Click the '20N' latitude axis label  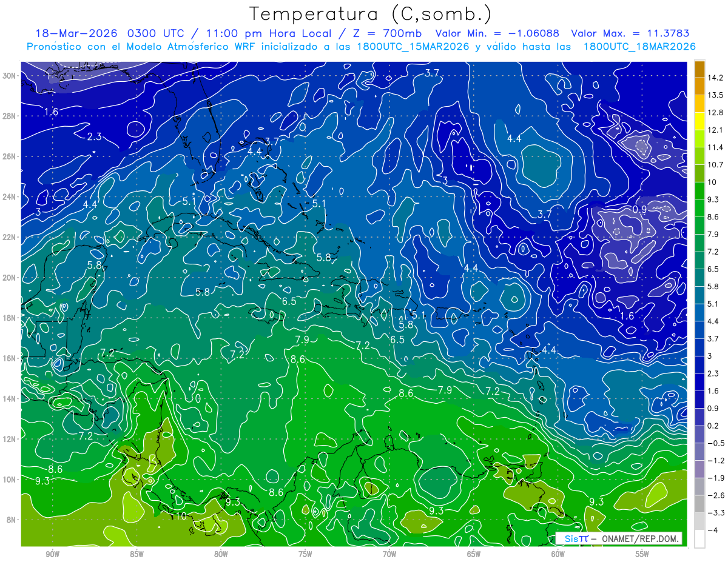10,278
